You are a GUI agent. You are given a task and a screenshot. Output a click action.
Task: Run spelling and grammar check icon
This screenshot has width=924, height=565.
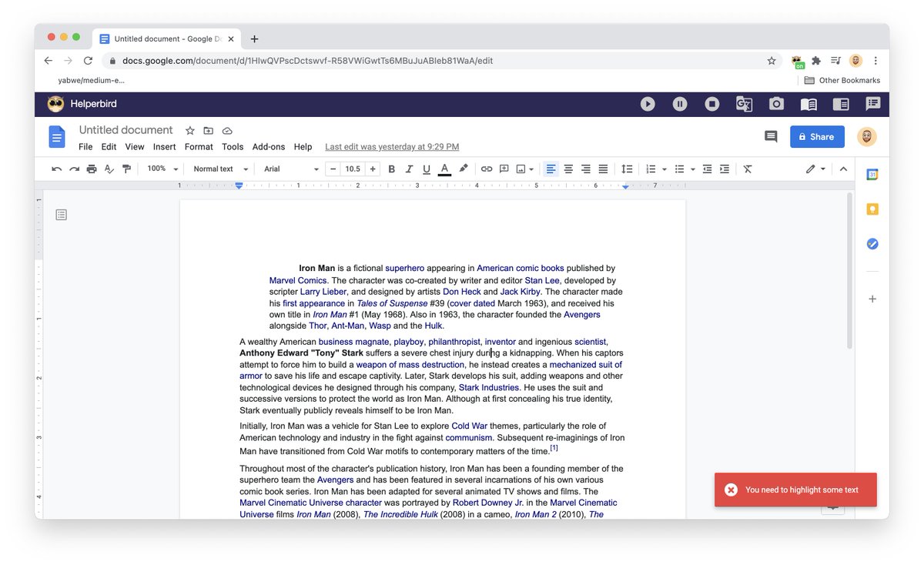(109, 169)
